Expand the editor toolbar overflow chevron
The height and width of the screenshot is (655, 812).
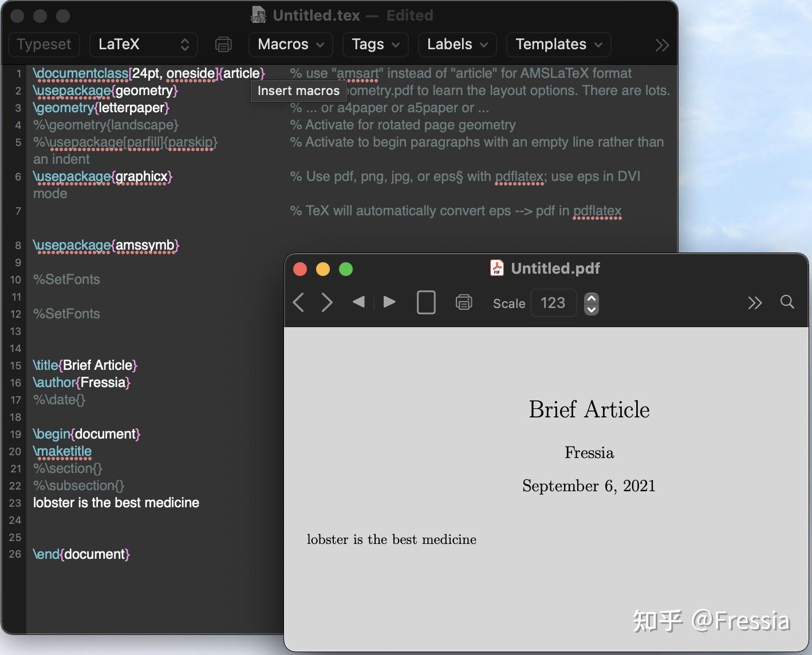click(662, 44)
